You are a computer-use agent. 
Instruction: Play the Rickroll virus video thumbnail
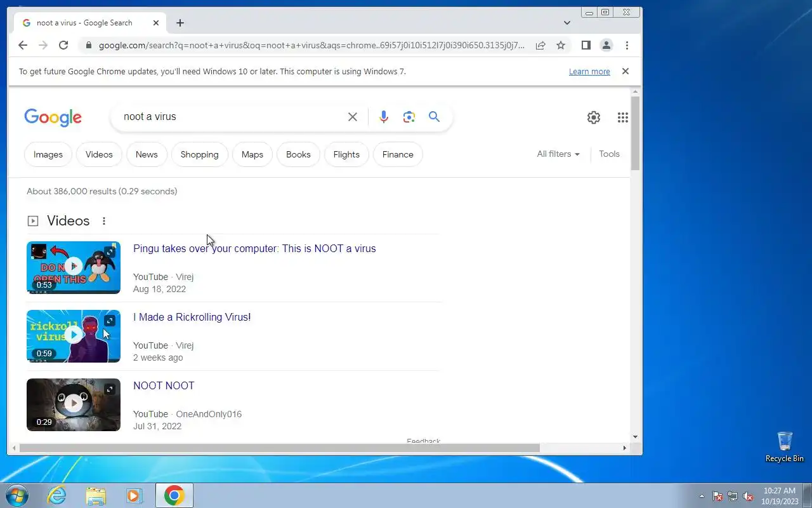tap(74, 336)
